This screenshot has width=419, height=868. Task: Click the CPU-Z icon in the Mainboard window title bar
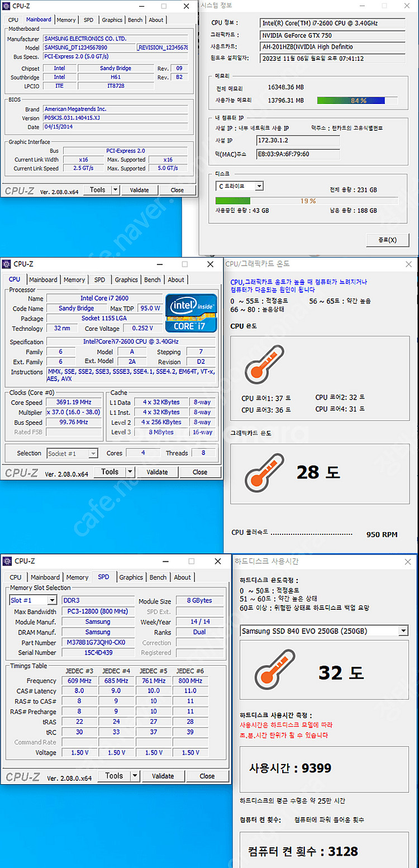pyautogui.click(x=6, y=6)
